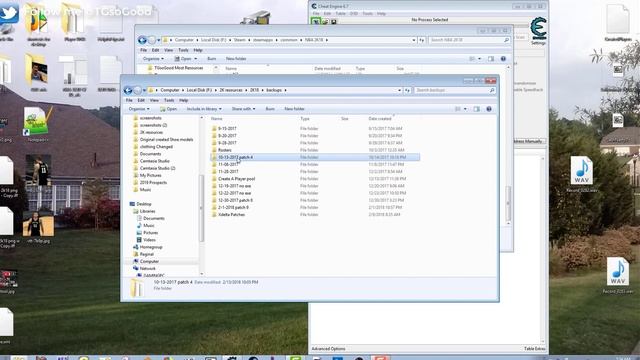The image size is (640, 360).
Task: Click Burn in backups toolbar
Action: [x=270, y=109]
